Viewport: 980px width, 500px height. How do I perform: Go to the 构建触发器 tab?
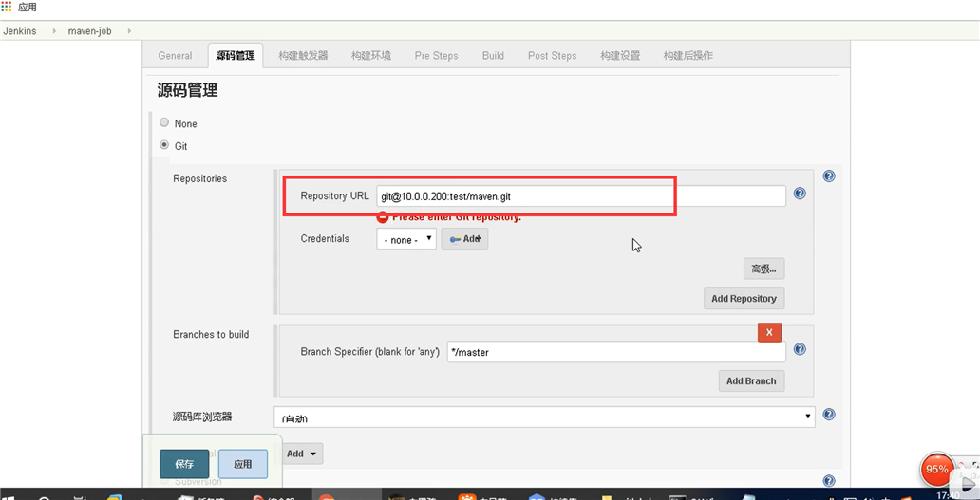point(303,56)
